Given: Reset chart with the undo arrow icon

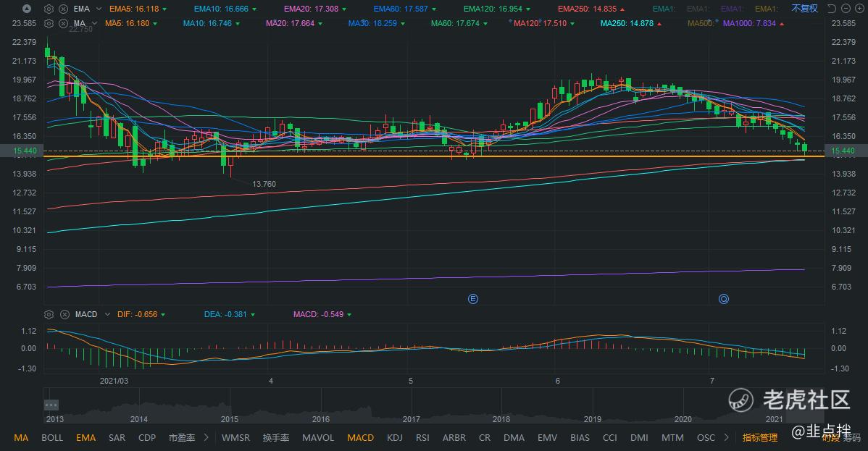Looking at the screenshot, I should click(x=832, y=8).
